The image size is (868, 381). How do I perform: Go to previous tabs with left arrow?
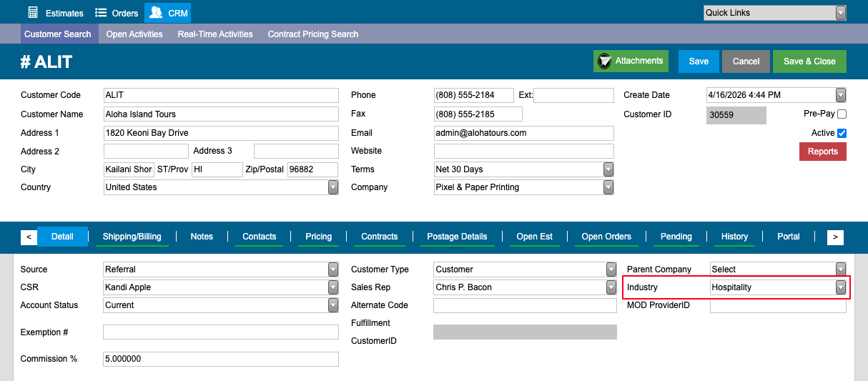[x=29, y=237]
